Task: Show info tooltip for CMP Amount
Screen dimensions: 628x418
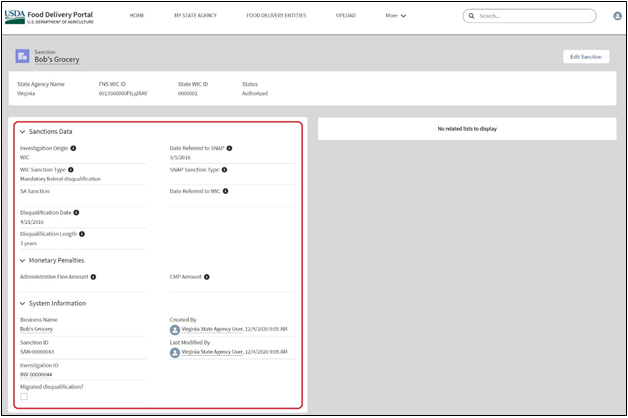Action: 207,277
